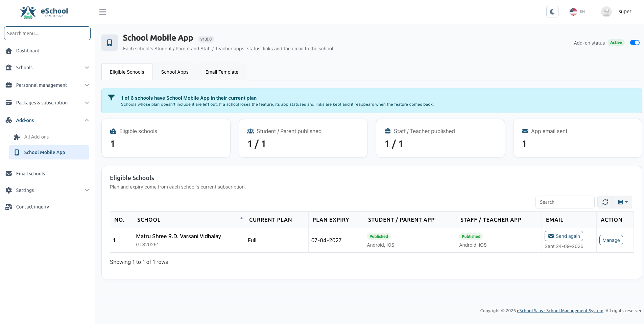Toggle dark mode moon icon

[x=552, y=12]
